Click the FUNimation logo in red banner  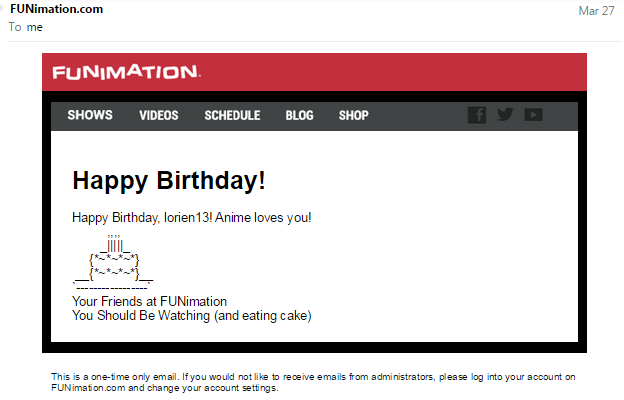click(x=126, y=72)
